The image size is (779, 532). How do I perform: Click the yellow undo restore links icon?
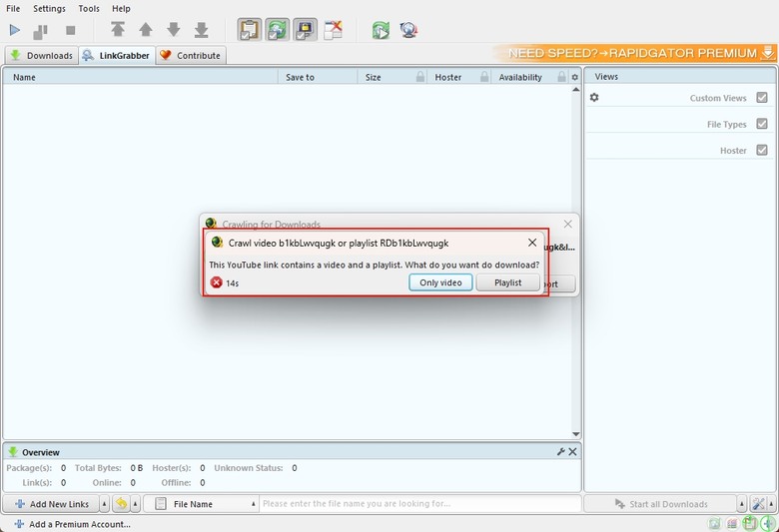tap(121, 504)
